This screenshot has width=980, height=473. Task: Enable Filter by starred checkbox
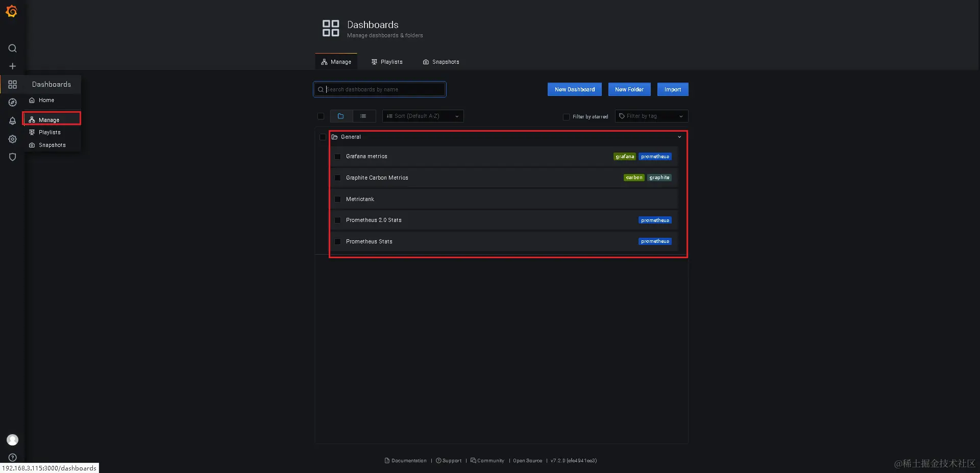tap(566, 117)
